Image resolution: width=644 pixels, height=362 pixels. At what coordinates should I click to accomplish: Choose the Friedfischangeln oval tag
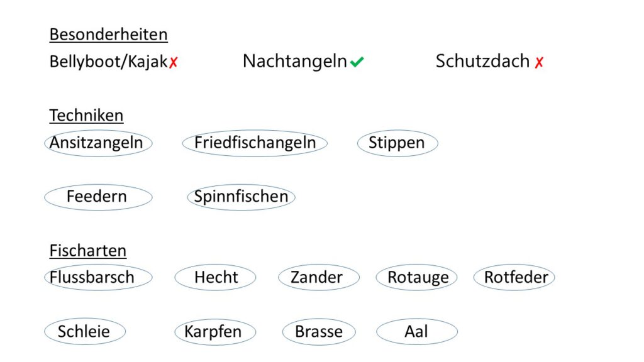(255, 143)
